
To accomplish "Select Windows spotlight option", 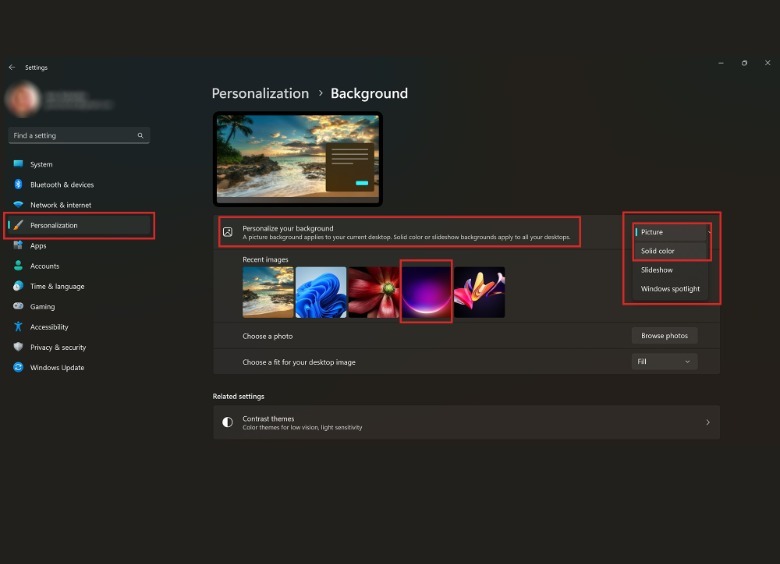I will tap(670, 289).
